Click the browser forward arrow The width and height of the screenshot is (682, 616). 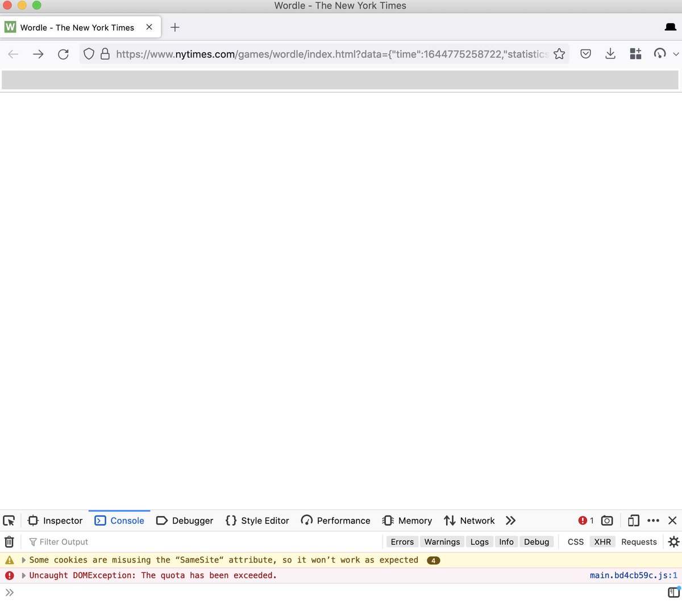38,54
